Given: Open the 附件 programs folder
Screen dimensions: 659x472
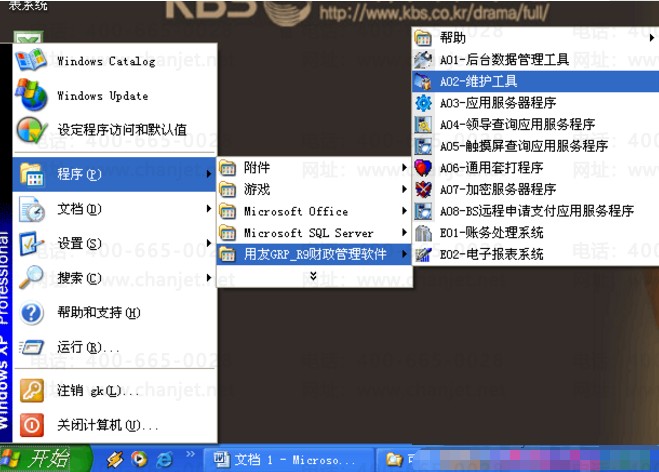Looking at the screenshot, I should [x=314, y=168].
